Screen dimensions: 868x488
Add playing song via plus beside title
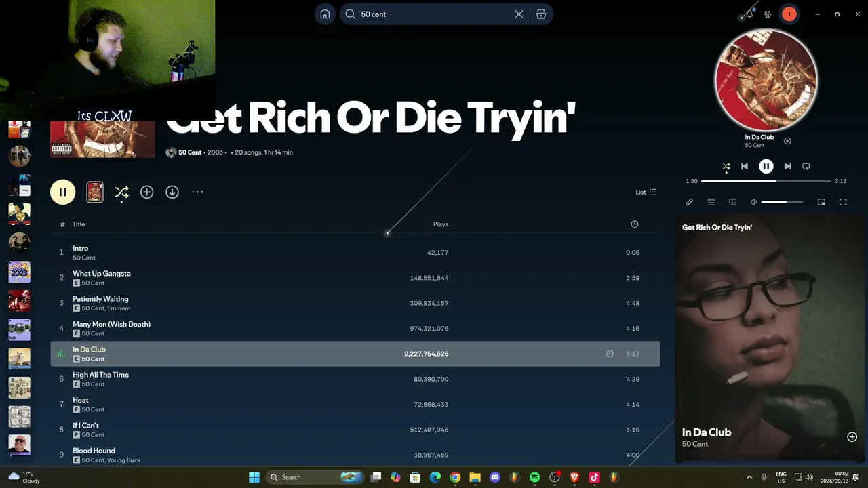[x=787, y=141]
